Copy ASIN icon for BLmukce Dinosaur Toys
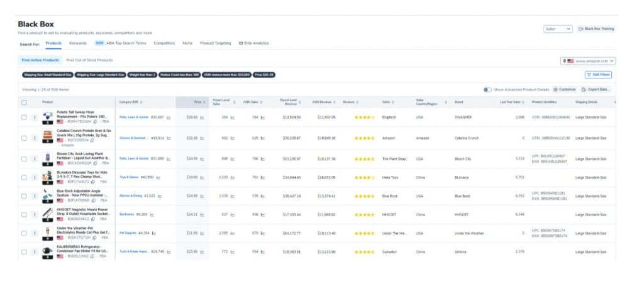This screenshot has width=644, height=291. pos(93,182)
